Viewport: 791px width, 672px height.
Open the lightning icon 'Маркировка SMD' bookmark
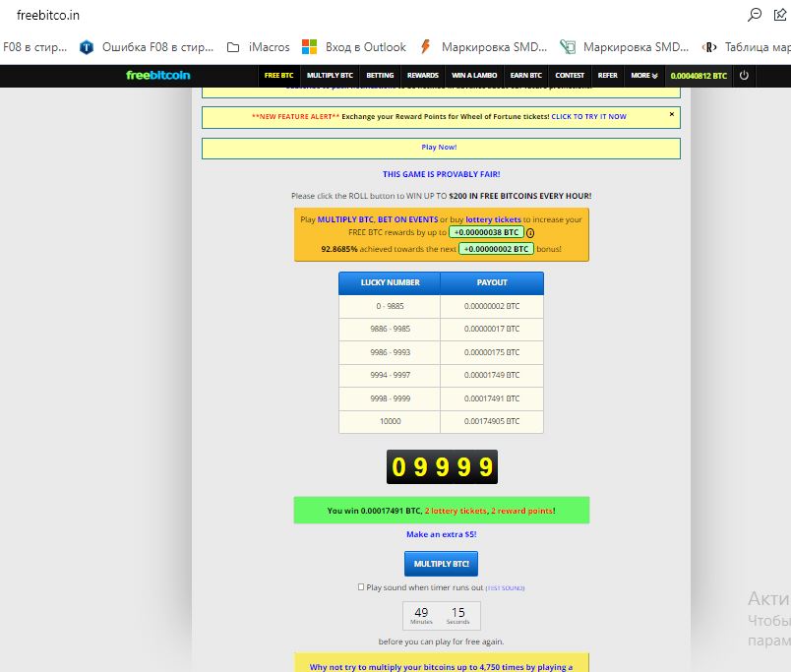pos(483,47)
